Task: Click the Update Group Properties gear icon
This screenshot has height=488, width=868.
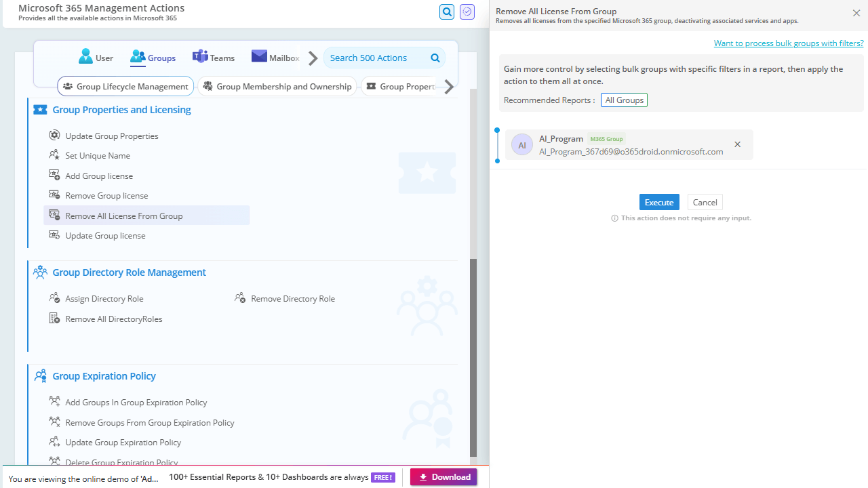Action: tap(54, 135)
